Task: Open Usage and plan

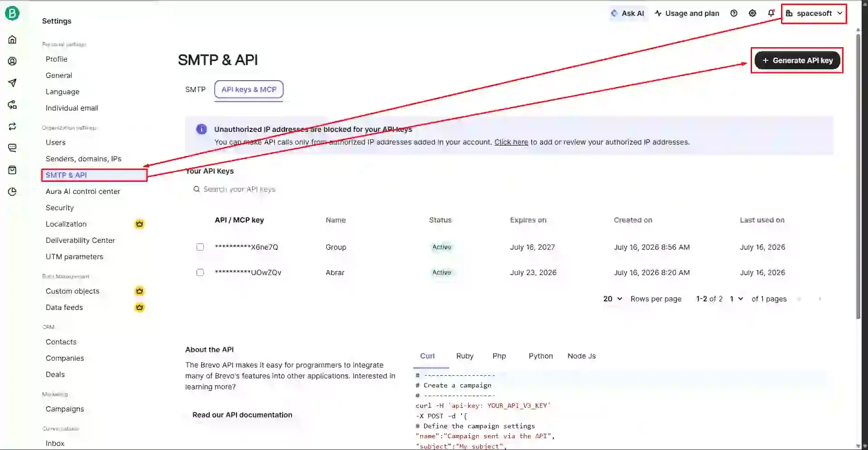Action: (x=687, y=13)
